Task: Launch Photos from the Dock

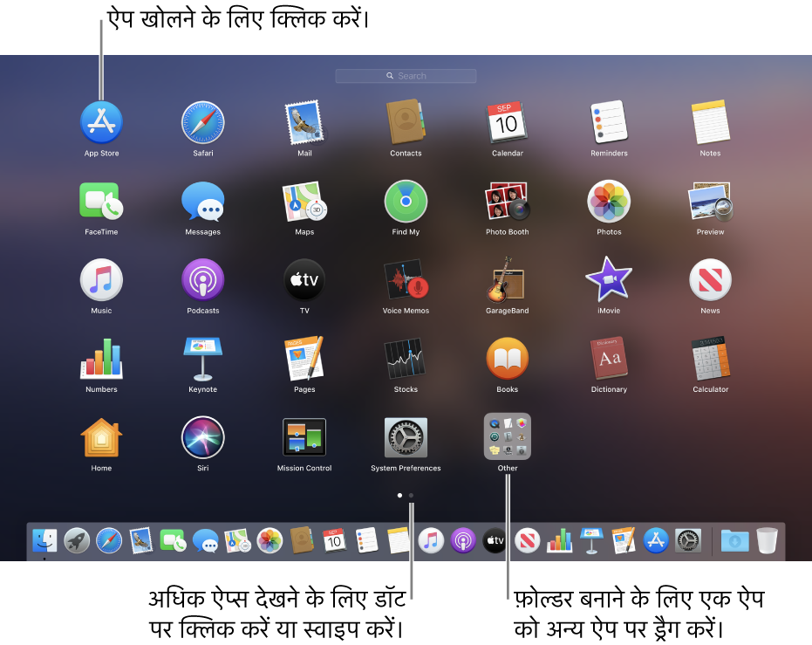Action: pos(270,541)
